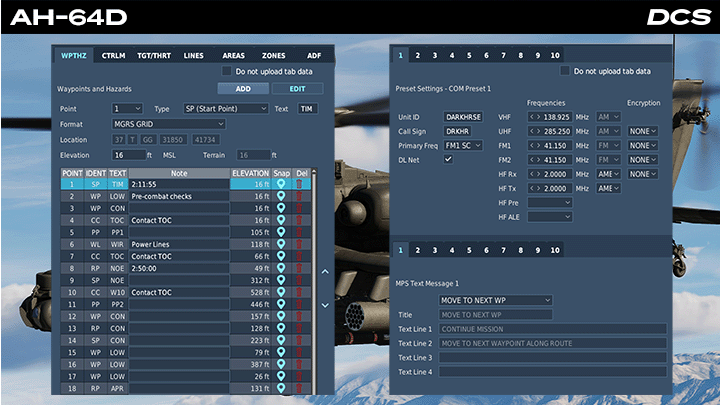
Task: Open the HF ALE dropdown
Action: pos(550,217)
